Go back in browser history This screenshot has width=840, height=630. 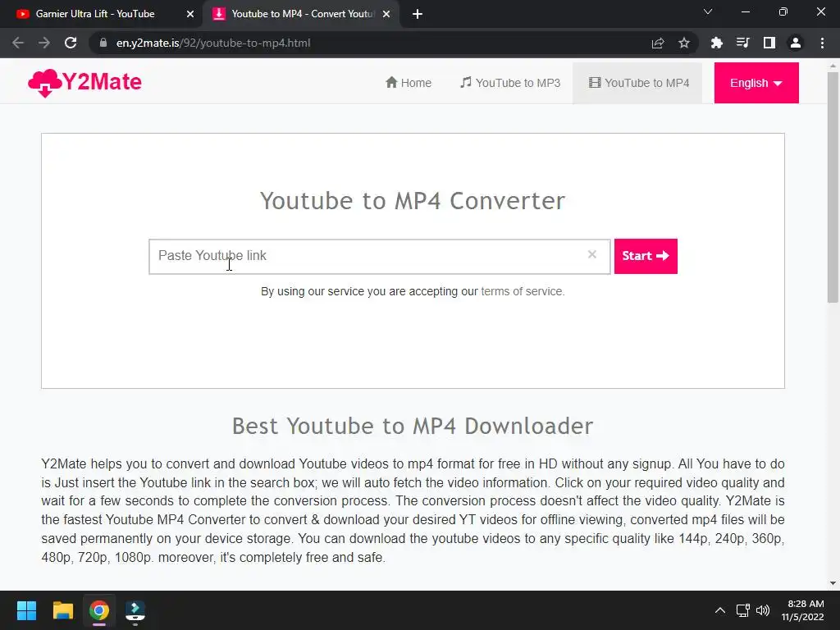pyautogui.click(x=18, y=43)
